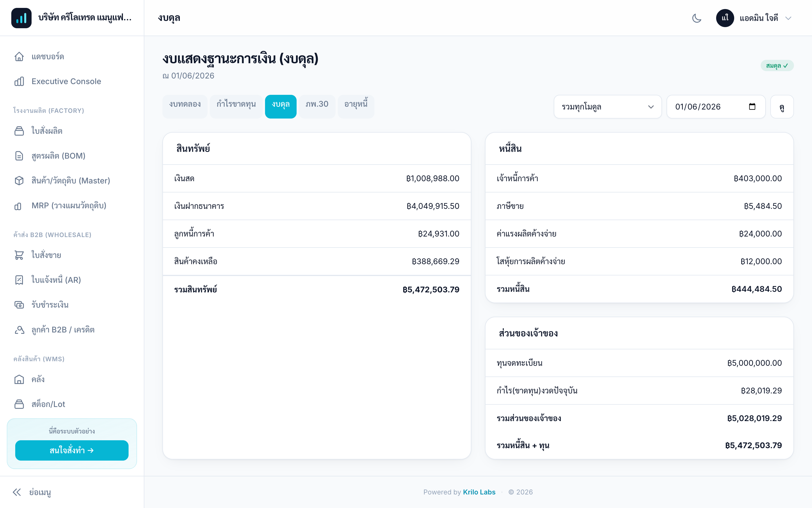812x508 pixels.
Task: Click the ฿12,000.00 overhead payable amount
Action: (x=761, y=261)
